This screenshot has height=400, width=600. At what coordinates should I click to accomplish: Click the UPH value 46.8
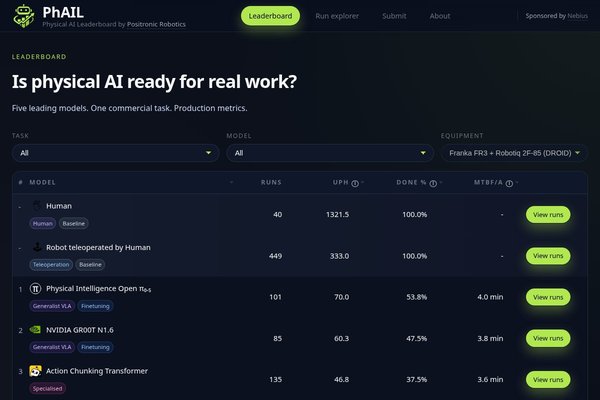(341, 380)
